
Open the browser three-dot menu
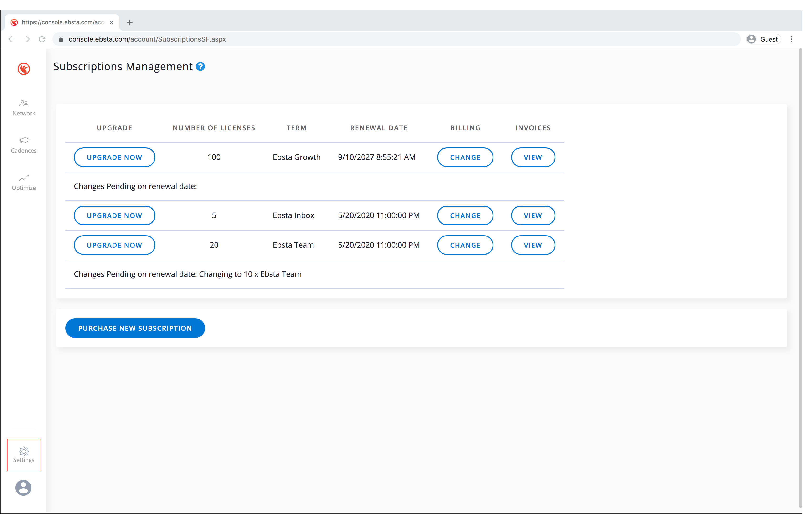[791, 39]
